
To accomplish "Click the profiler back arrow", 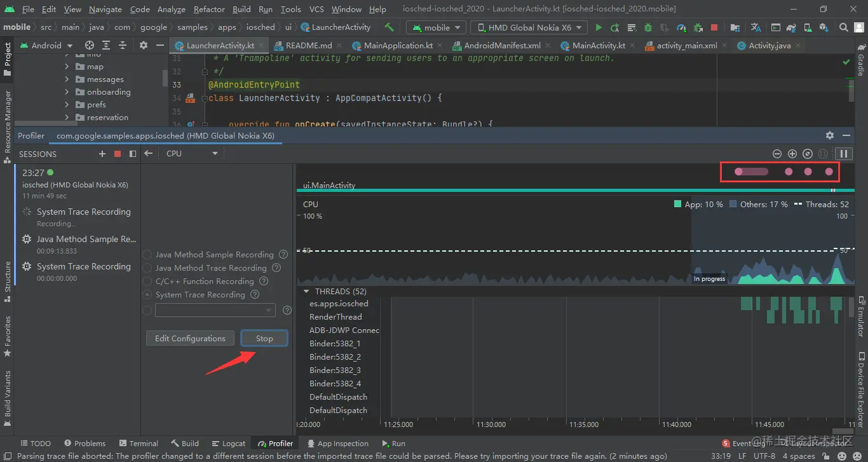I will (x=148, y=153).
